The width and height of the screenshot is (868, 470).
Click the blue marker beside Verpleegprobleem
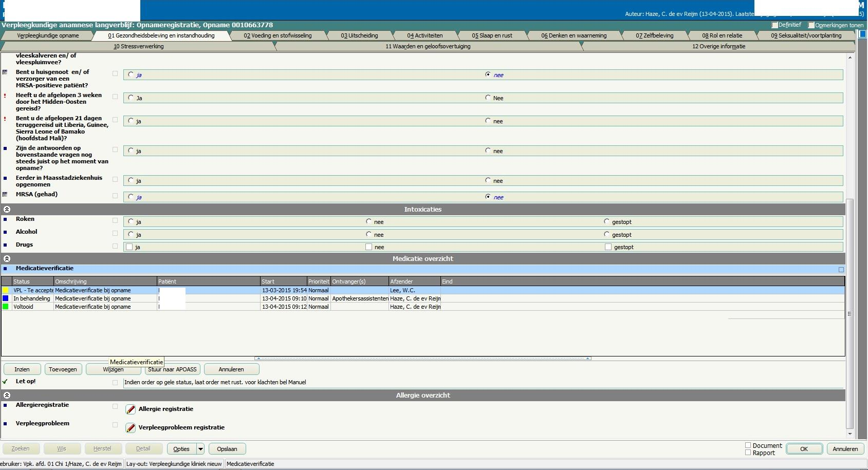(x=5, y=424)
